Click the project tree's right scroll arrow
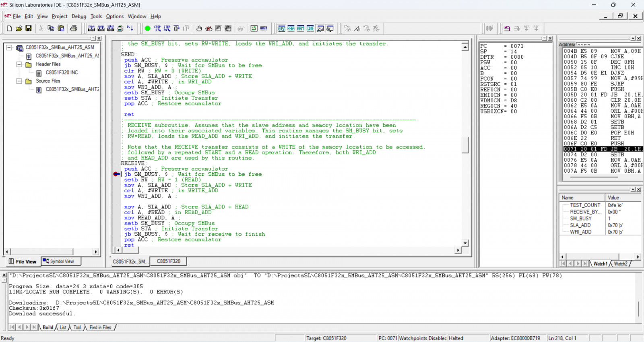 [x=96, y=252]
